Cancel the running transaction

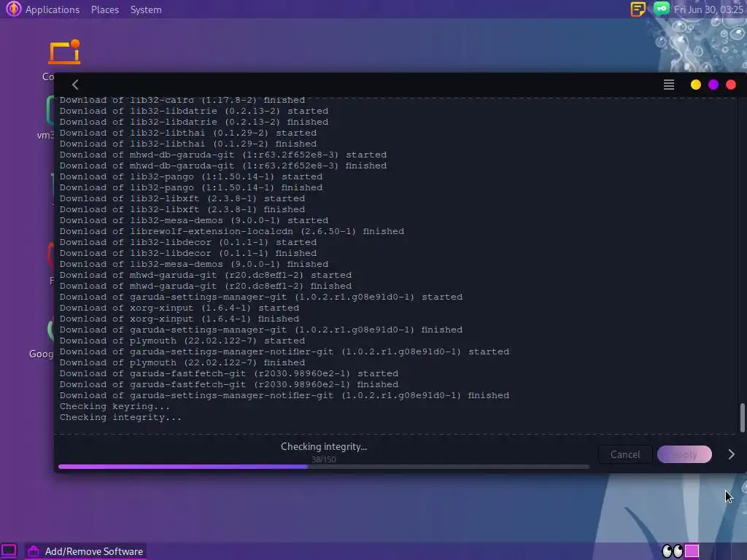coord(625,455)
